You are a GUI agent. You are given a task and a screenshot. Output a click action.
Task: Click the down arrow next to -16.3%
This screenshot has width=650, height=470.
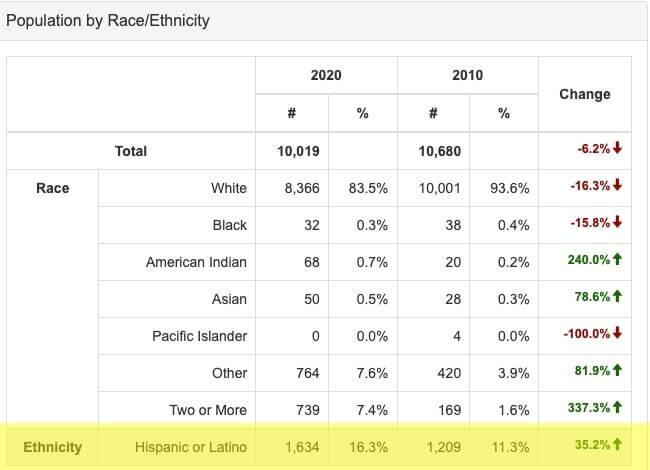pyautogui.click(x=618, y=187)
